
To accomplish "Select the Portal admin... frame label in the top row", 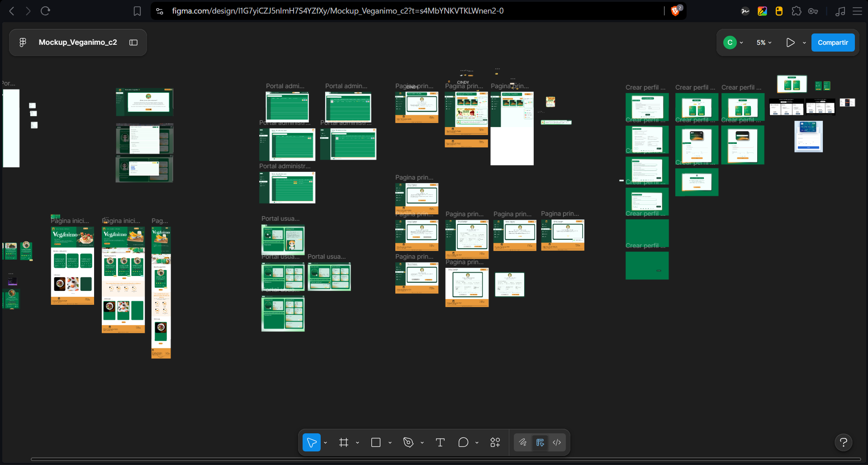I will (x=346, y=86).
